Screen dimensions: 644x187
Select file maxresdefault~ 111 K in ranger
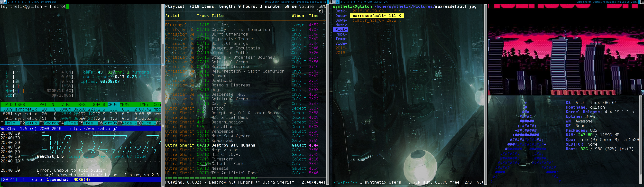pos(377,16)
